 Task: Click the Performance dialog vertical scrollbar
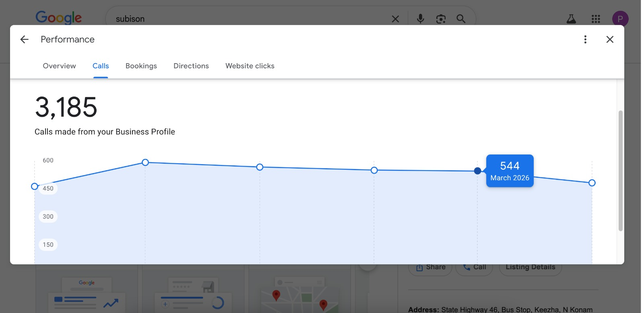click(x=620, y=171)
